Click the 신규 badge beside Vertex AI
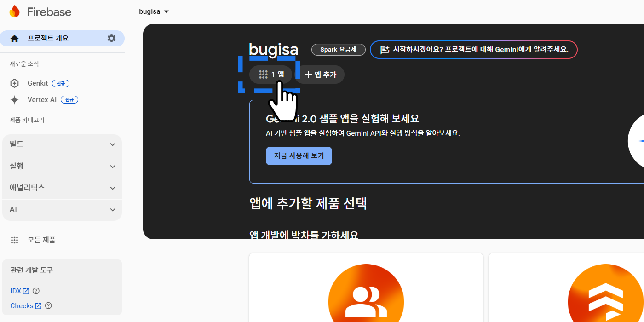 69,100
